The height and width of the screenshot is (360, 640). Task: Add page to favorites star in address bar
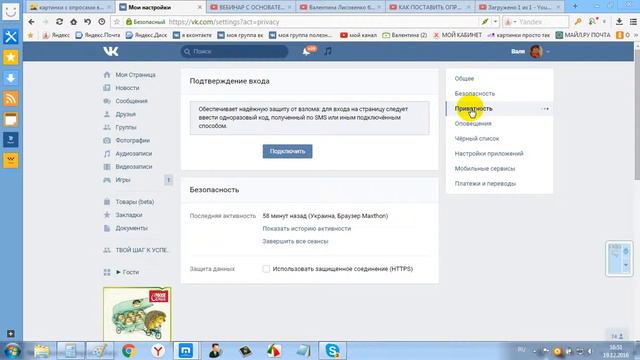117,22
